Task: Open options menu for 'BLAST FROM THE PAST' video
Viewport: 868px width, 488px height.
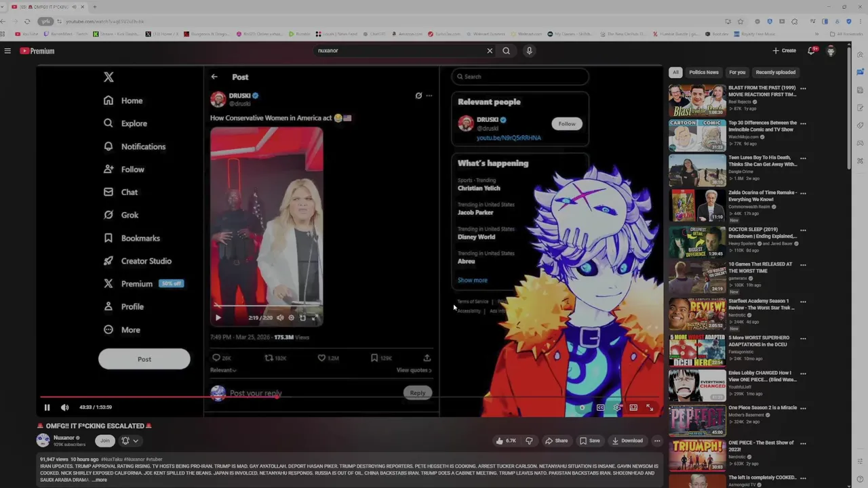Action: click(803, 89)
